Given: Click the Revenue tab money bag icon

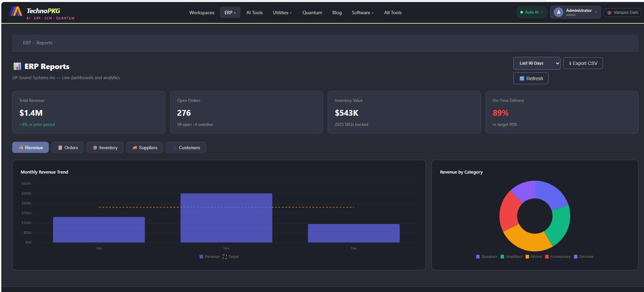Looking at the screenshot, I should pos(21,148).
